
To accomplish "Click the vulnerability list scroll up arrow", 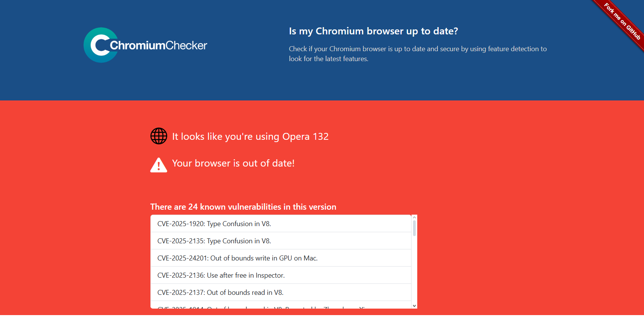I will tap(414, 217).
